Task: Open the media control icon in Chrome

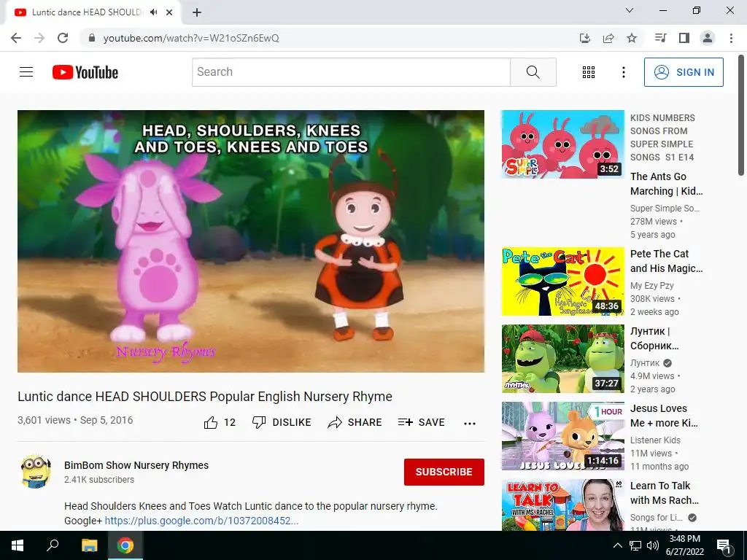Action: point(660,38)
